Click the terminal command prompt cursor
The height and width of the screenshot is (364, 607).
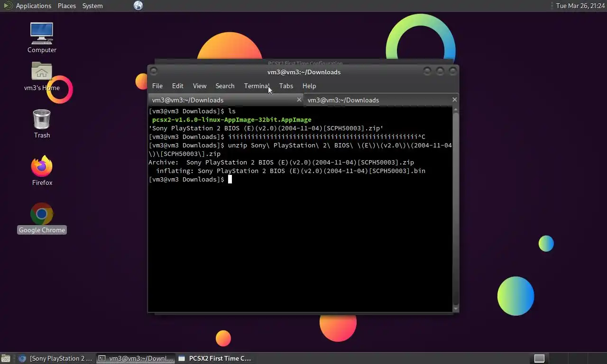pyautogui.click(x=230, y=179)
